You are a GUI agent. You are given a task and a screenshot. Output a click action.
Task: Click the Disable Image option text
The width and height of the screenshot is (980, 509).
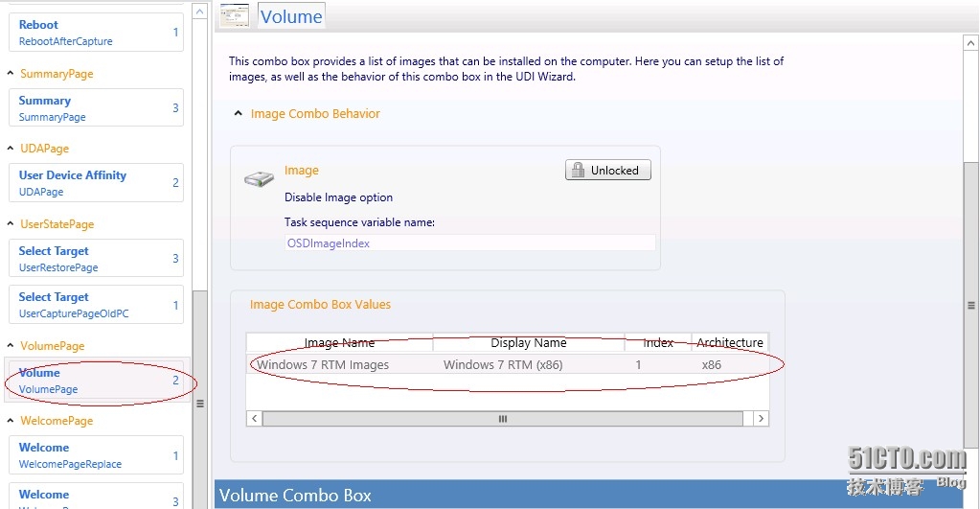coord(339,197)
